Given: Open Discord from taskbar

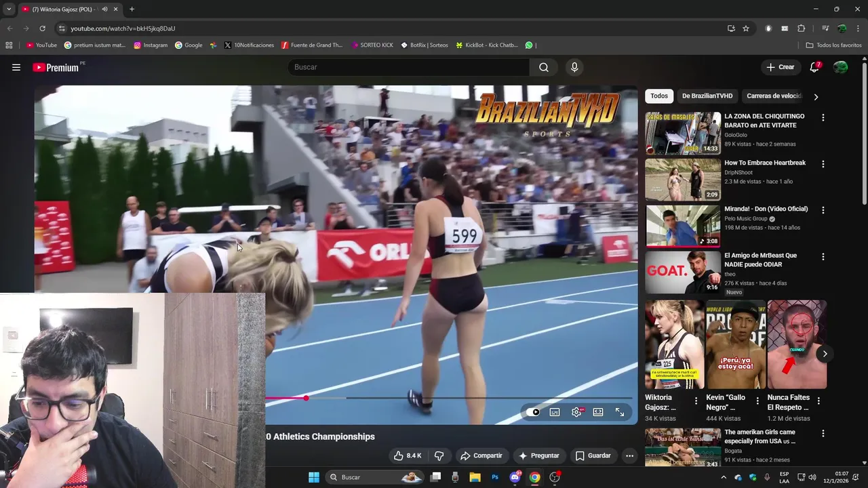Looking at the screenshot, I should point(515,477).
